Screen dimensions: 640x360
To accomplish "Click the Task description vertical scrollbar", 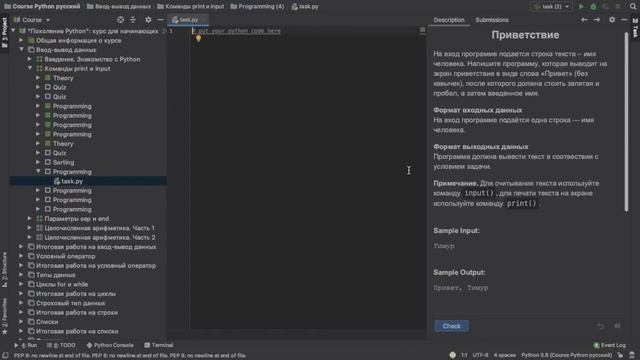I will [626, 122].
